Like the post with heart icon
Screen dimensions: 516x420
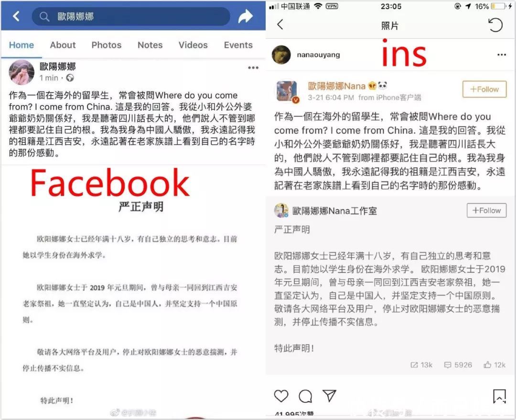(281, 396)
